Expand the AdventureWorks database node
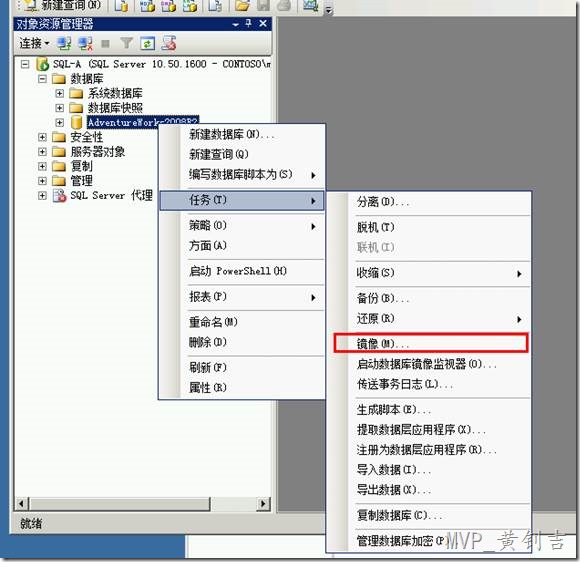This screenshot has width=580, height=562. click(x=60, y=122)
